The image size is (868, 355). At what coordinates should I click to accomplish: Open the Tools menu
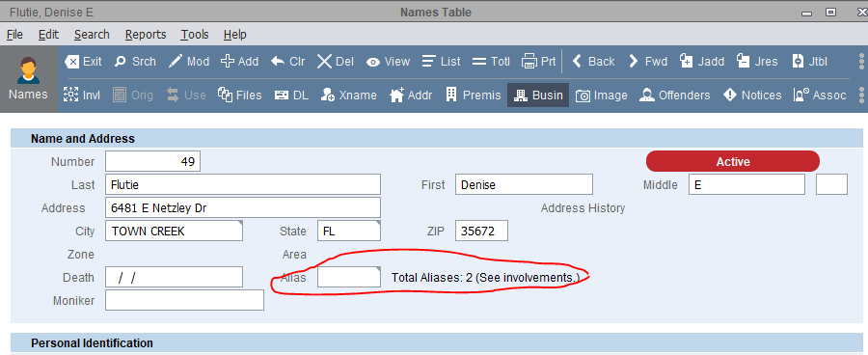click(195, 35)
